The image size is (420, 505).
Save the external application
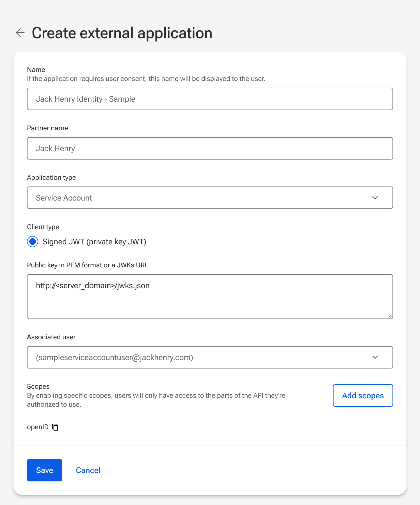point(45,470)
